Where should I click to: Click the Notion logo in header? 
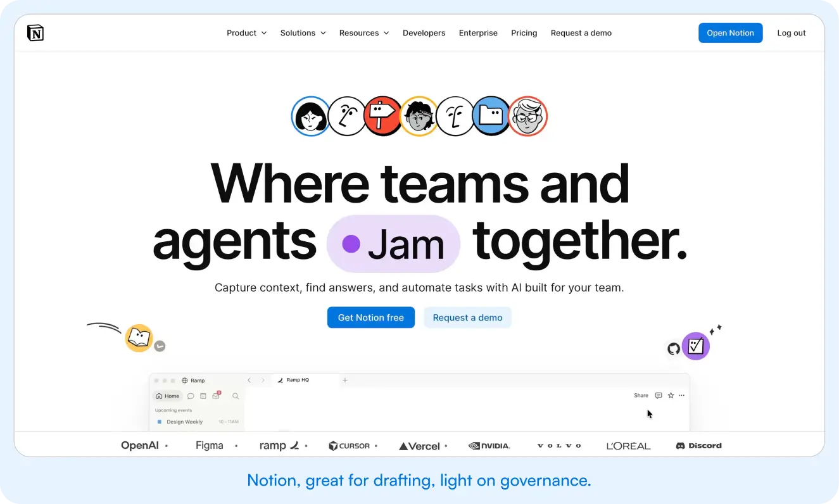(x=35, y=33)
